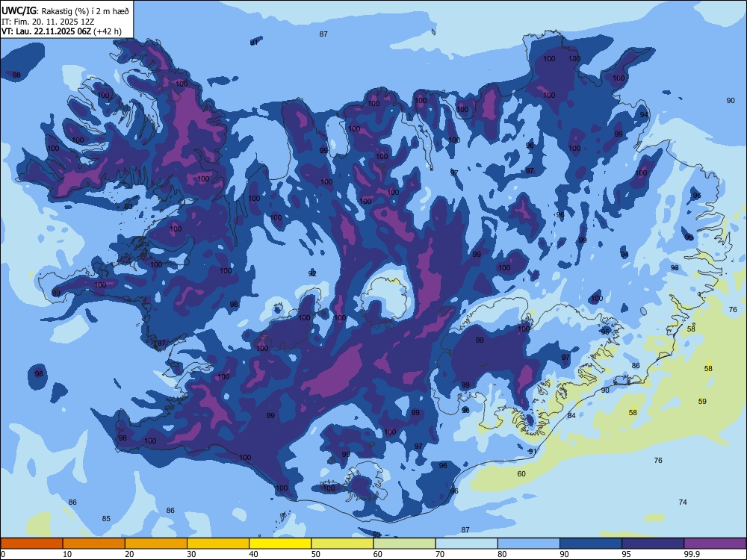The width and height of the screenshot is (747, 560).
Task: Click the '30' legend scale label
Action: click(x=191, y=554)
